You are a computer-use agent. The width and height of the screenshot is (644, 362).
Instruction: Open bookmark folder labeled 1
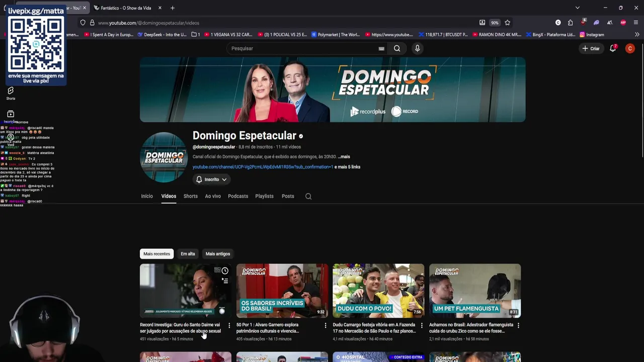tap(196, 35)
